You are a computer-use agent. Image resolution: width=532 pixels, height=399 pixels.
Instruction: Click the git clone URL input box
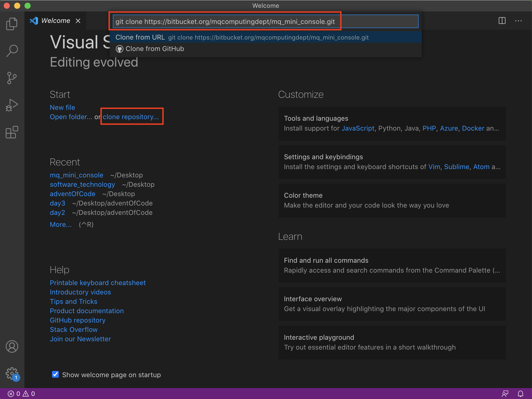click(266, 22)
